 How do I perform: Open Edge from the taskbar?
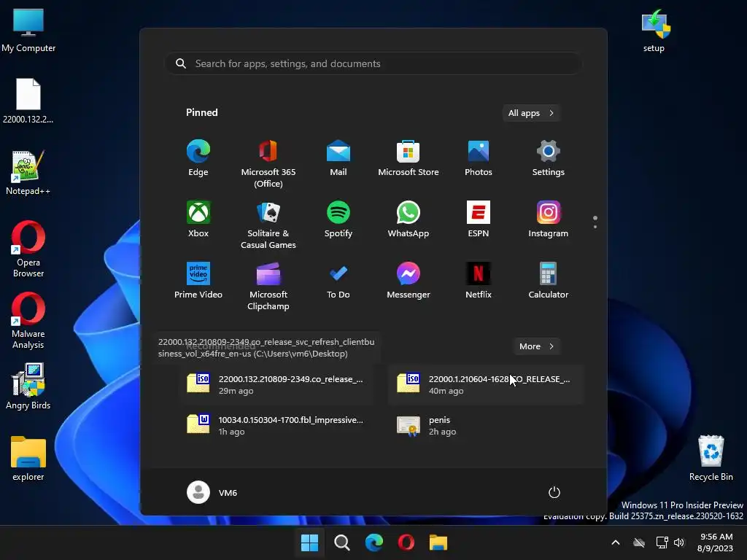374,542
